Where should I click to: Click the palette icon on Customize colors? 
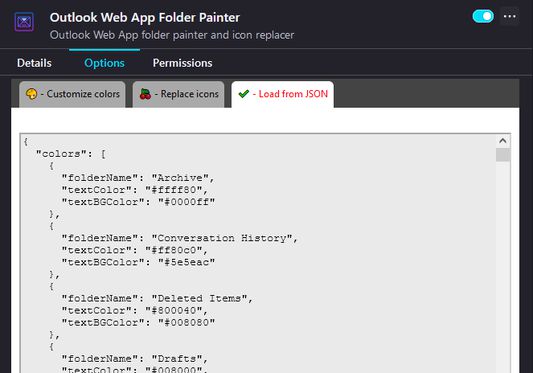pyautogui.click(x=32, y=94)
